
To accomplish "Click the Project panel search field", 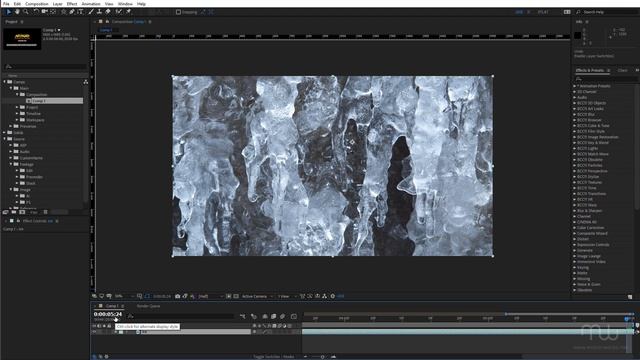I will click(x=45, y=67).
